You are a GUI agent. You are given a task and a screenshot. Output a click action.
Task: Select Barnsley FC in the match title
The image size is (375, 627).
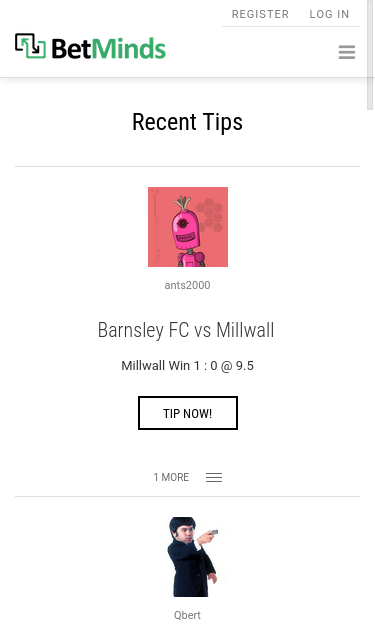pyautogui.click(x=143, y=330)
